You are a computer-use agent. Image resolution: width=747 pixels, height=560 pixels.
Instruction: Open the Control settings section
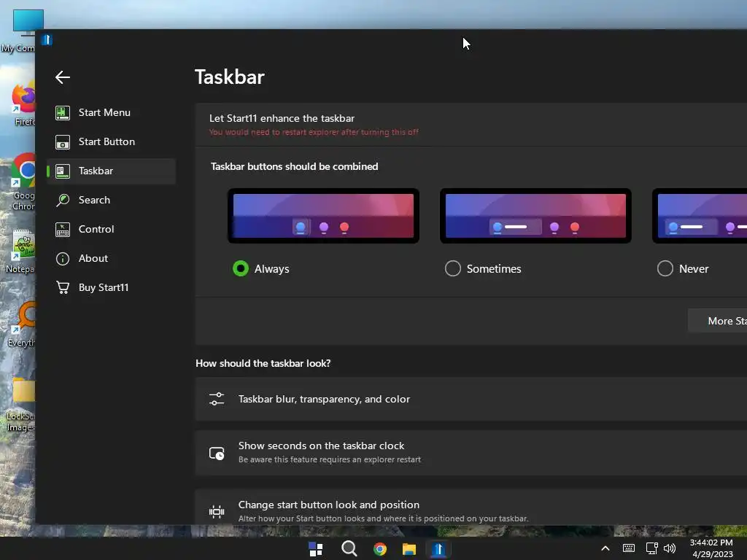[x=112, y=229]
